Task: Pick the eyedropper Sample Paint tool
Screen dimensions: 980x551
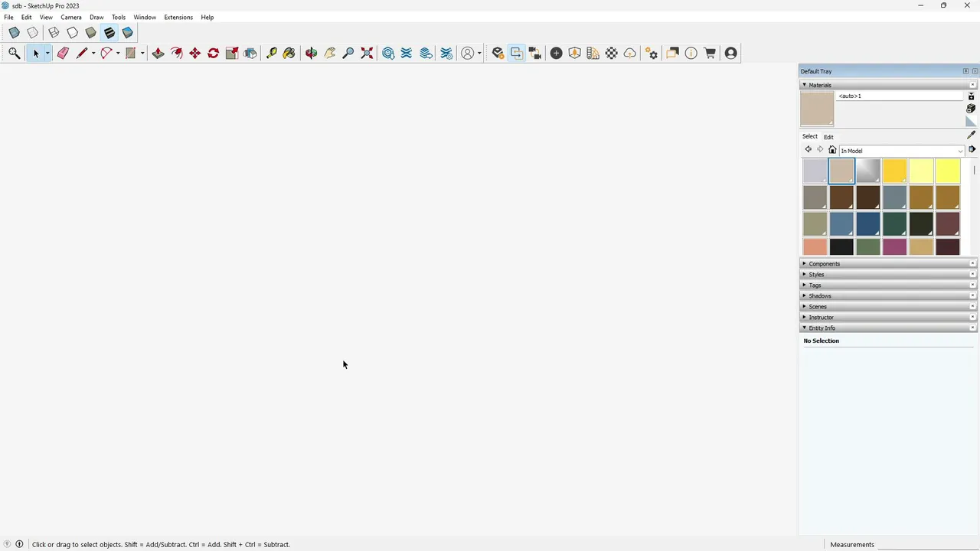Action: click(x=971, y=135)
